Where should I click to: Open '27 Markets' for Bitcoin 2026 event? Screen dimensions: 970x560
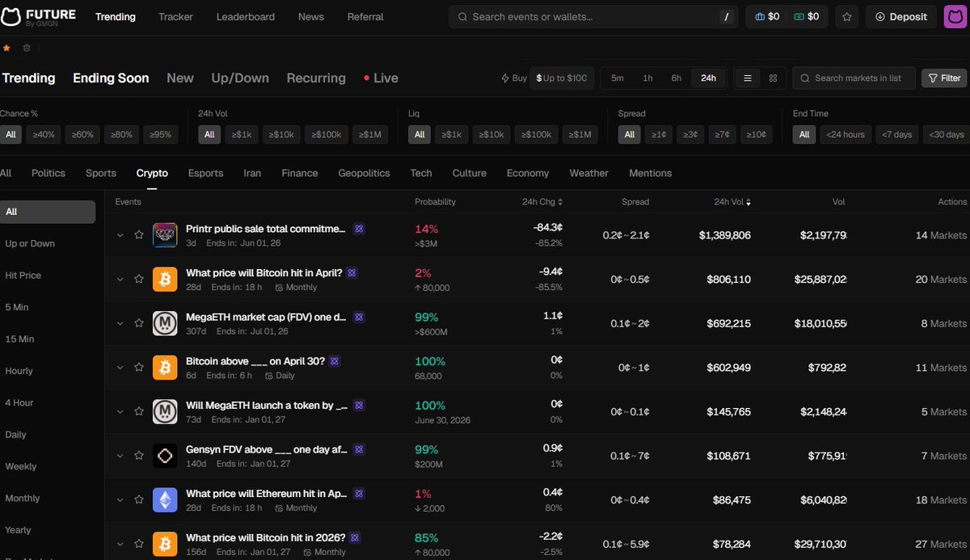point(941,544)
